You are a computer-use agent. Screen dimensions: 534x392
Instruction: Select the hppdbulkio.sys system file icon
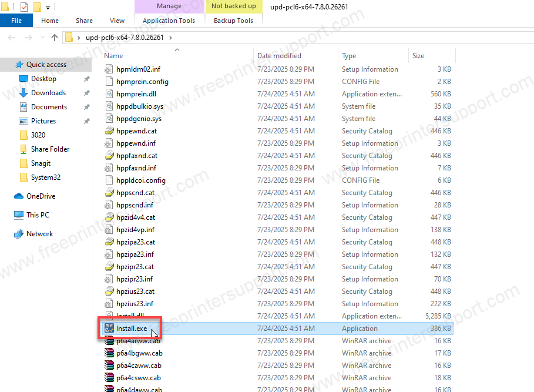[x=109, y=106]
